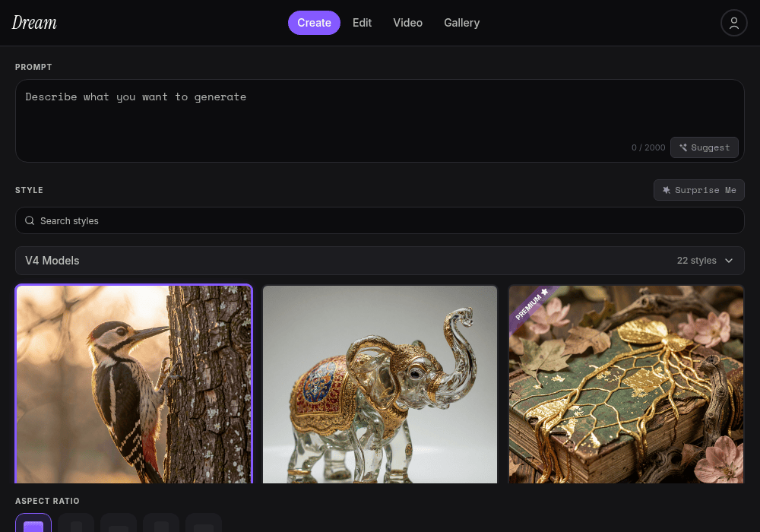Screen dimensions: 760x532
Task: Select the second aspect ratio option
Action: [76, 523]
